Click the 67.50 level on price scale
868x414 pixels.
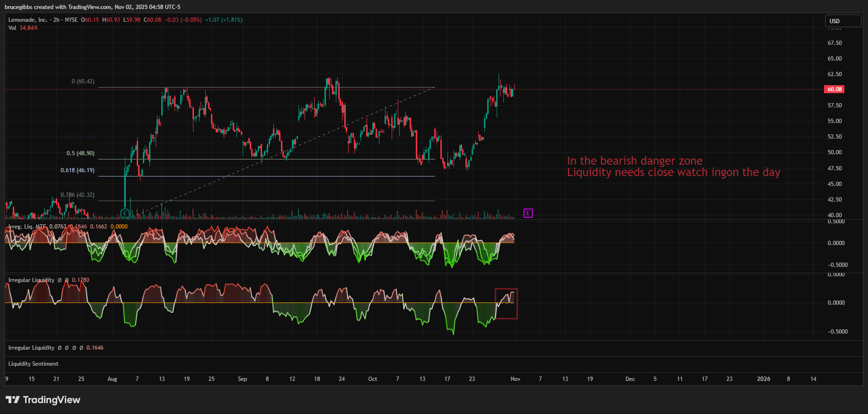(x=834, y=43)
